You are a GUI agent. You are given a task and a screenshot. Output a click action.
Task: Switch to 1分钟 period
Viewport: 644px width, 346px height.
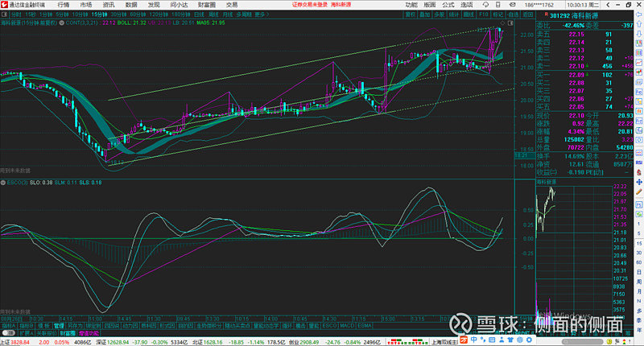point(46,14)
